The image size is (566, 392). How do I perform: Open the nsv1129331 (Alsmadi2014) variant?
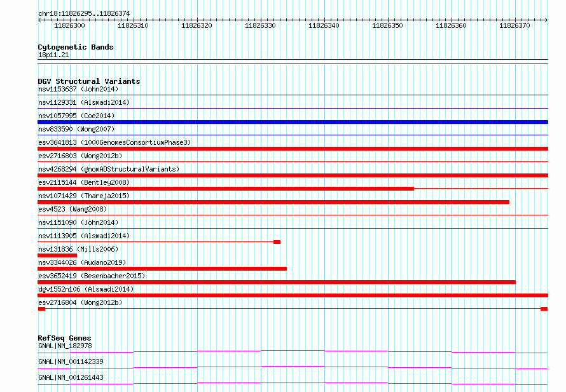(x=84, y=102)
